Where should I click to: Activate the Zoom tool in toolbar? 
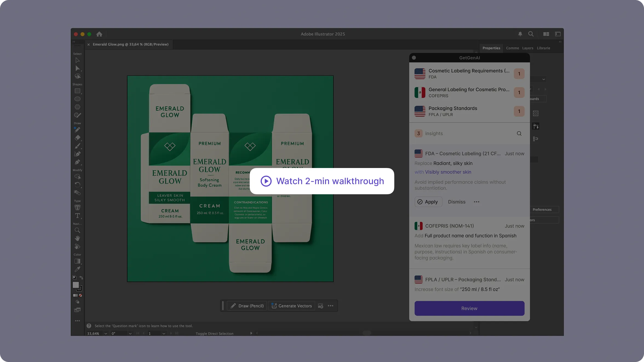(77, 230)
